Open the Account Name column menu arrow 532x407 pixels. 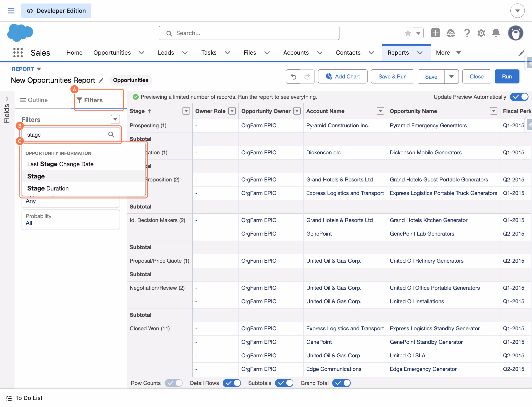[381, 111]
